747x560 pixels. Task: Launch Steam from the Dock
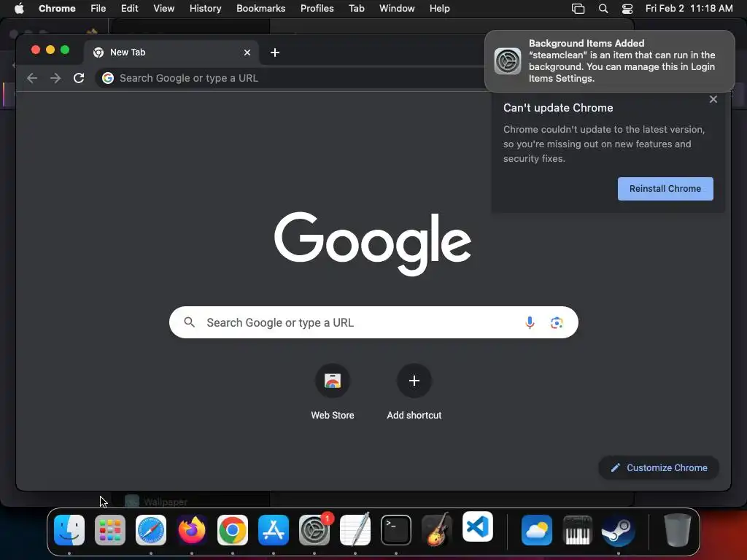[619, 529]
